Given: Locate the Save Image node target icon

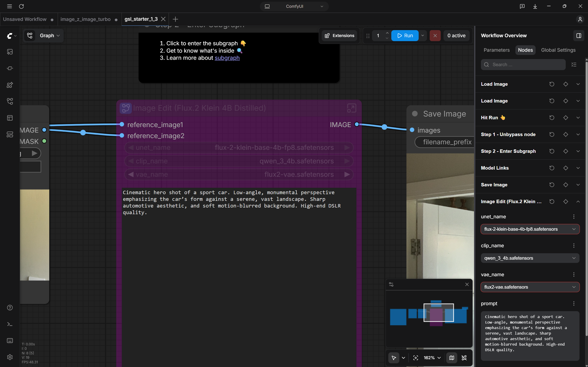Looking at the screenshot, I should pyautogui.click(x=565, y=185).
